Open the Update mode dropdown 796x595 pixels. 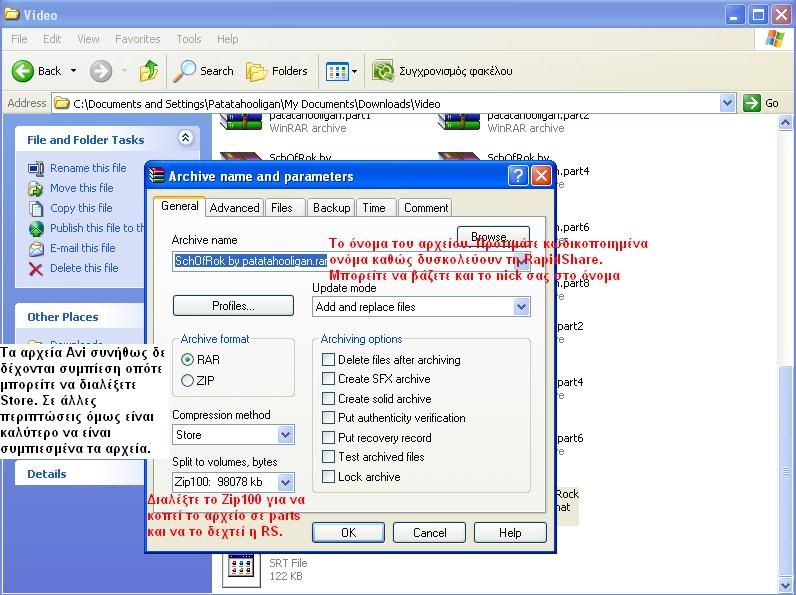tap(521, 307)
